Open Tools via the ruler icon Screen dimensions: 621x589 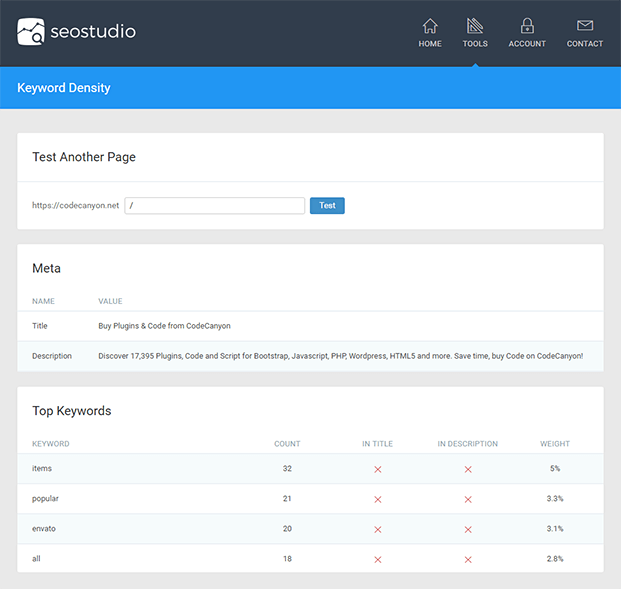click(475, 26)
